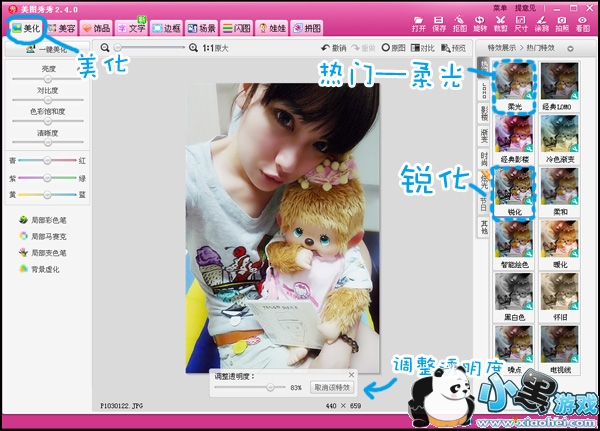Click the zoom-in magnifier icon
Viewport: 600px width, 431px height.
(x=193, y=48)
